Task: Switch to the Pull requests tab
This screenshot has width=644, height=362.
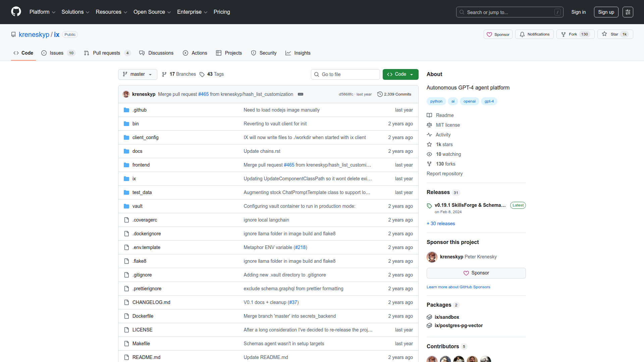Action: pos(107,53)
